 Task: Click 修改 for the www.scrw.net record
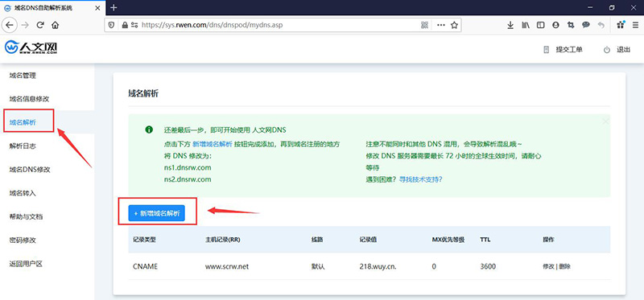click(548, 266)
